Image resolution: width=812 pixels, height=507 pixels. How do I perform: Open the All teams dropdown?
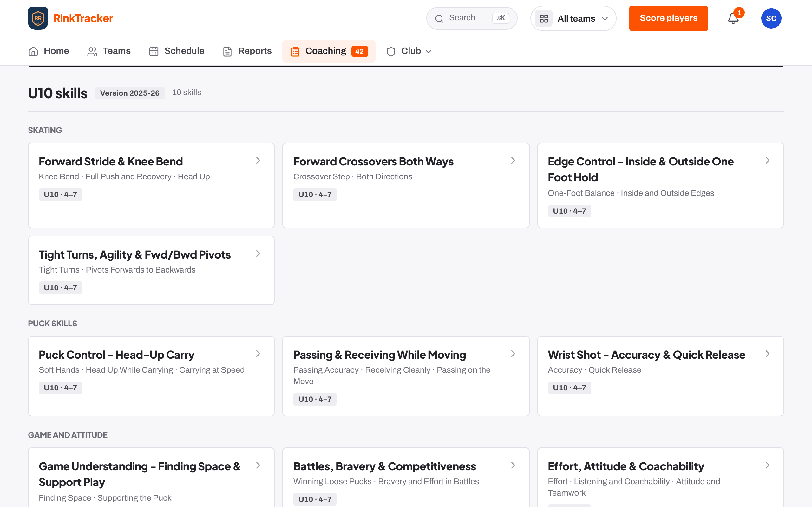point(573,18)
